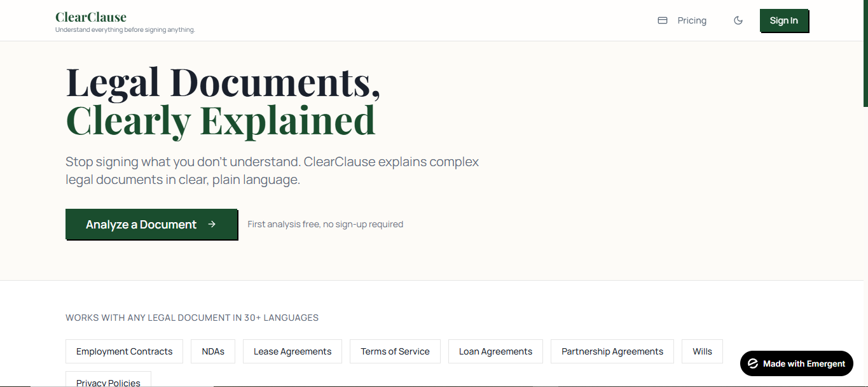Click the ClearClause logo
This screenshot has height=387, width=868.
[x=91, y=17]
